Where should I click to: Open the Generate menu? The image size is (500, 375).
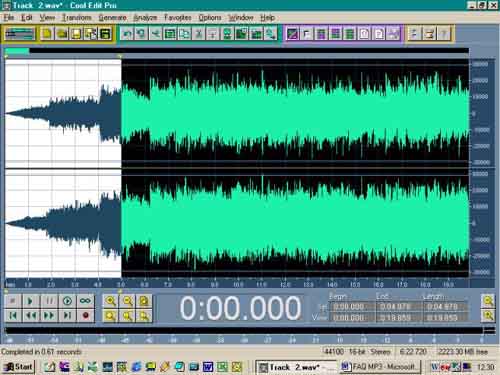click(x=112, y=17)
